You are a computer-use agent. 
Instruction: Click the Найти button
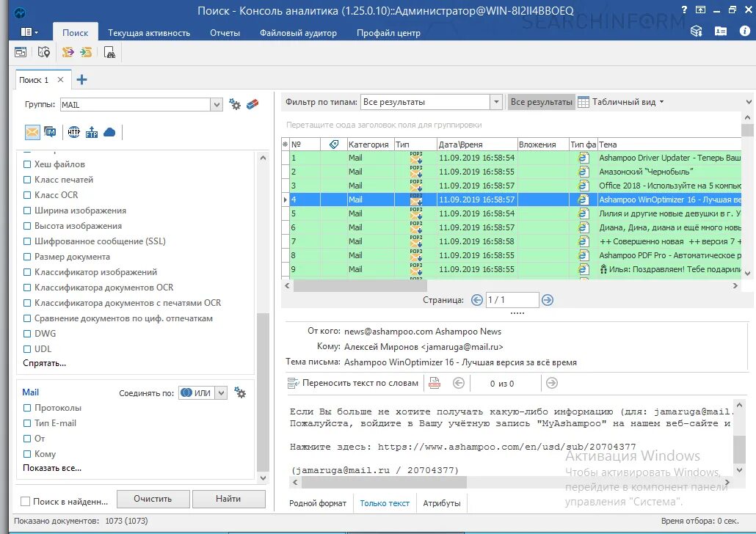point(228,499)
